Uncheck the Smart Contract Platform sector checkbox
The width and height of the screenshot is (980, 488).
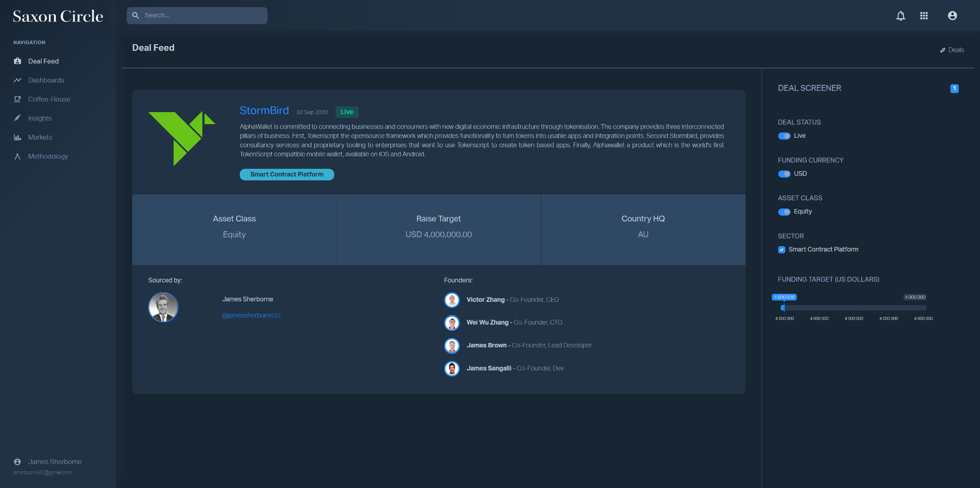781,250
